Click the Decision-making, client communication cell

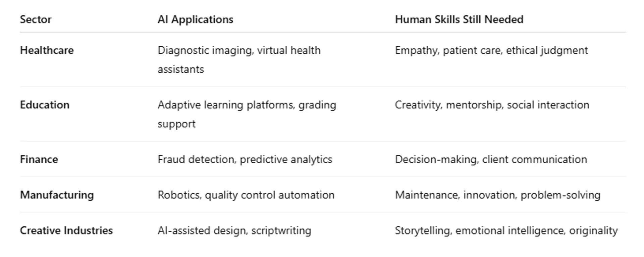click(491, 159)
